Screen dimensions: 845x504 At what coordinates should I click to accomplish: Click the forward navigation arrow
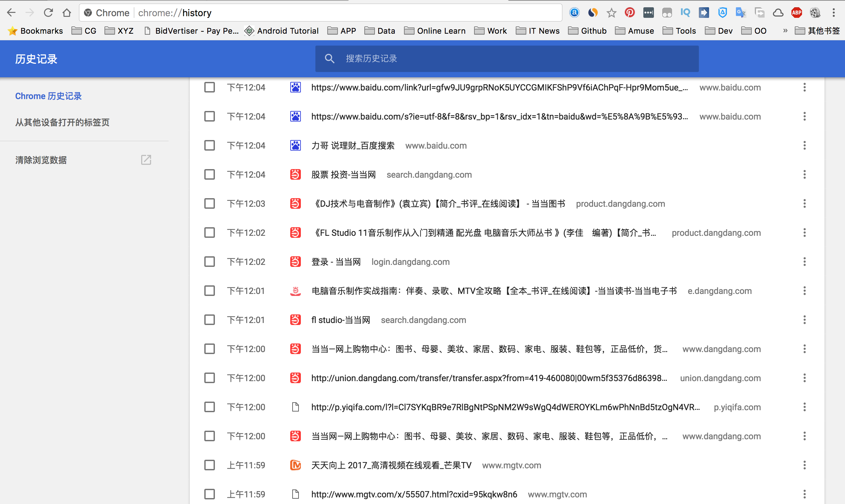pos(30,13)
